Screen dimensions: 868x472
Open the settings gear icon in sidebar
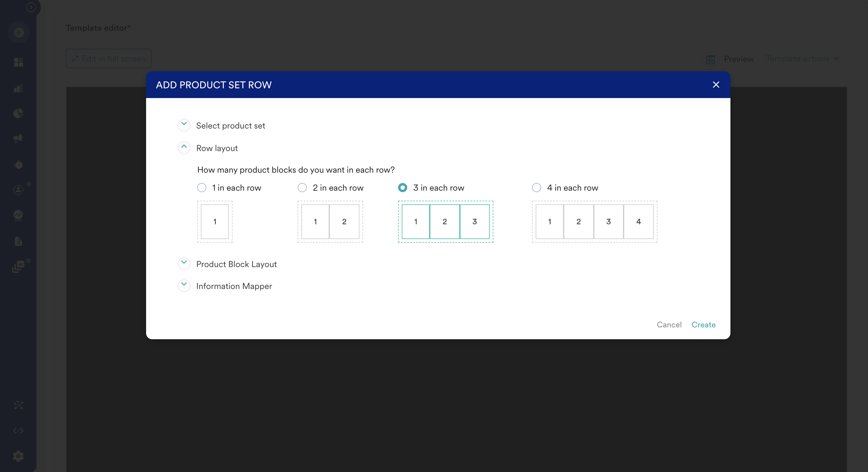pos(19,456)
